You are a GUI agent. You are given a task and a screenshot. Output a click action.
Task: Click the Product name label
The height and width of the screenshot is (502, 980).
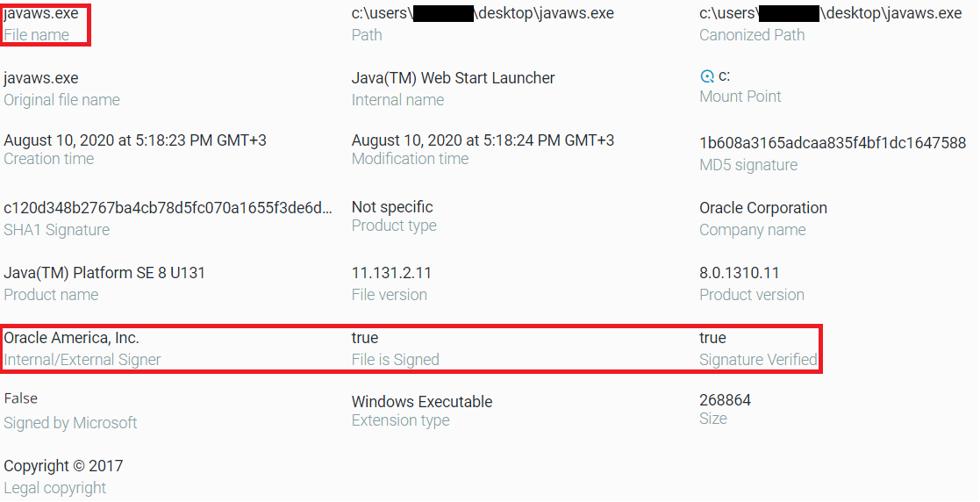pos(51,295)
